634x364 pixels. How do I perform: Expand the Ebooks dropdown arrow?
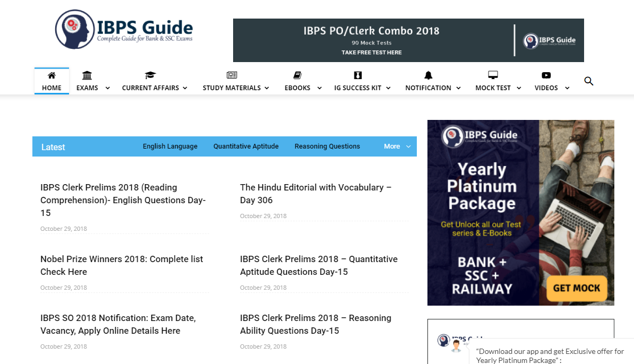pyautogui.click(x=320, y=88)
